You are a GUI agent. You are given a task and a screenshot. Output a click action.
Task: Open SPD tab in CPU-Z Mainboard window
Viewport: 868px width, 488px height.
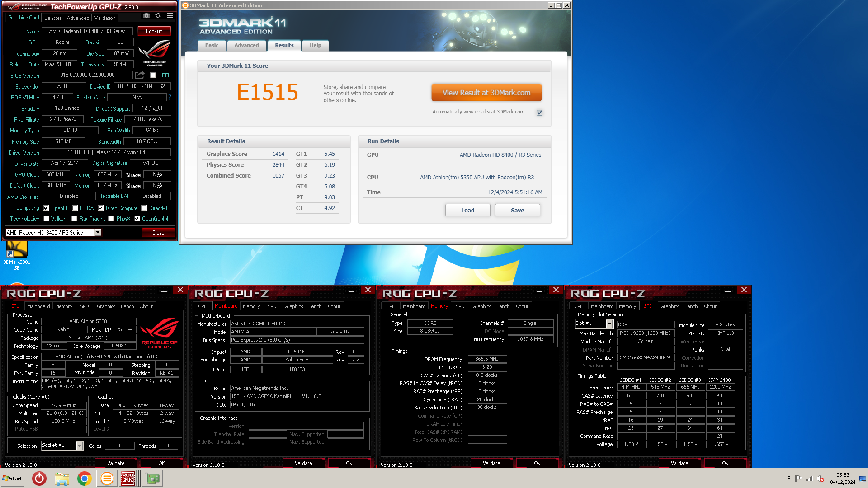pos(272,306)
